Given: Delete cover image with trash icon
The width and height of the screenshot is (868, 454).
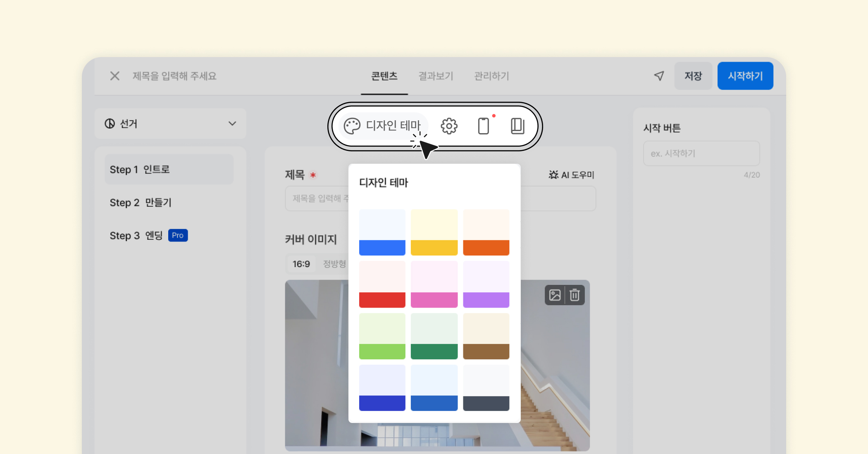Looking at the screenshot, I should (x=575, y=295).
